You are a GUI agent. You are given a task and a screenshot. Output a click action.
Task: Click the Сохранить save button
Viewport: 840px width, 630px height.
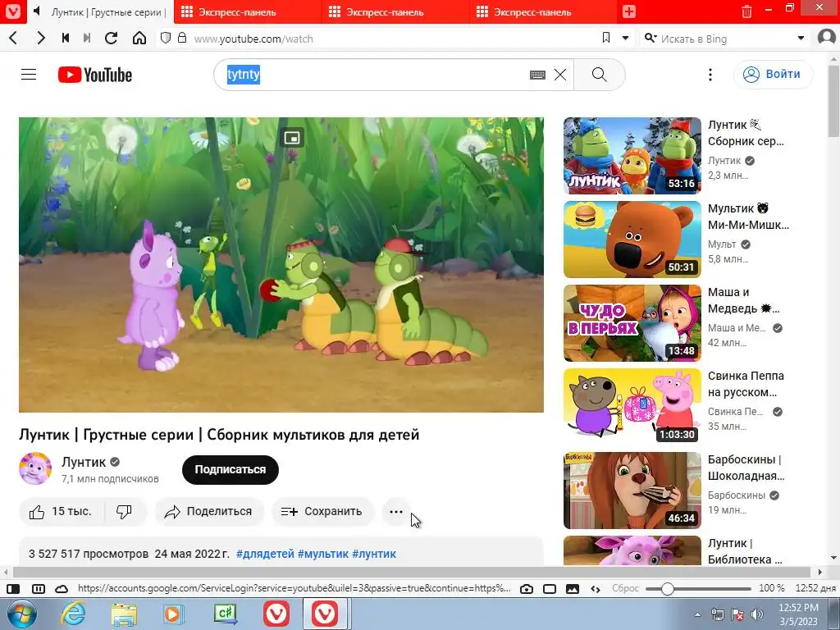(322, 512)
